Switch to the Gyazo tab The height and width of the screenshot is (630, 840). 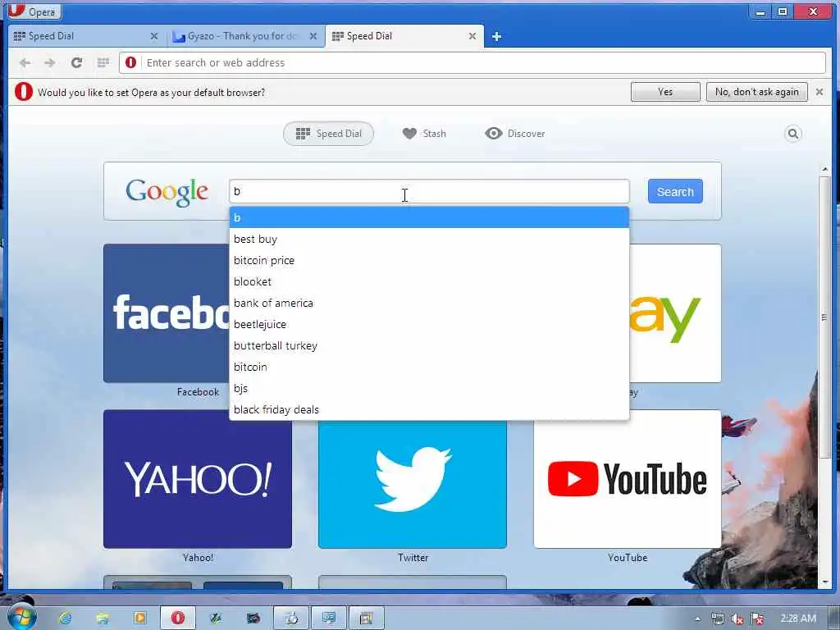[242, 36]
